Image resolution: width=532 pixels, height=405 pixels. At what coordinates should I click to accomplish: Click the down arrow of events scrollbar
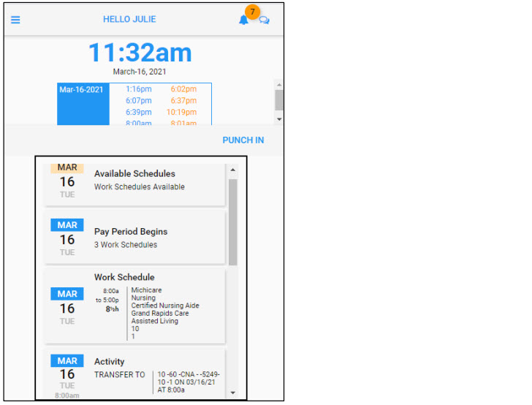(x=233, y=393)
